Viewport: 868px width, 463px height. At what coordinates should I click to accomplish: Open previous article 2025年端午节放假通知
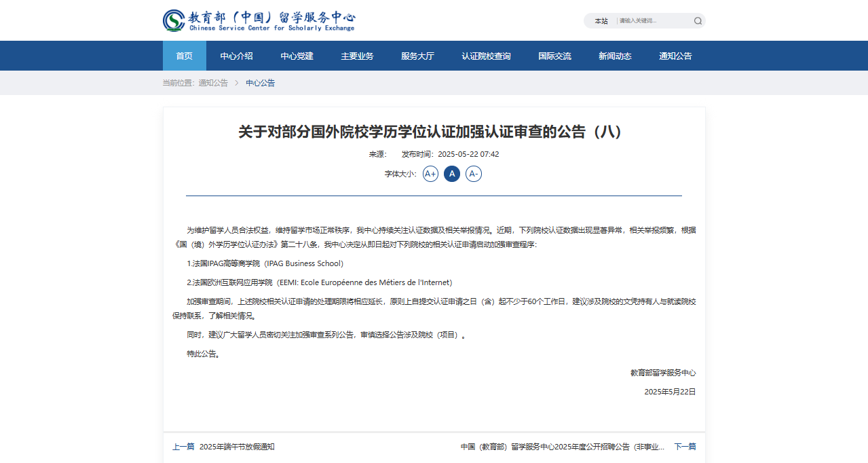[x=237, y=447]
